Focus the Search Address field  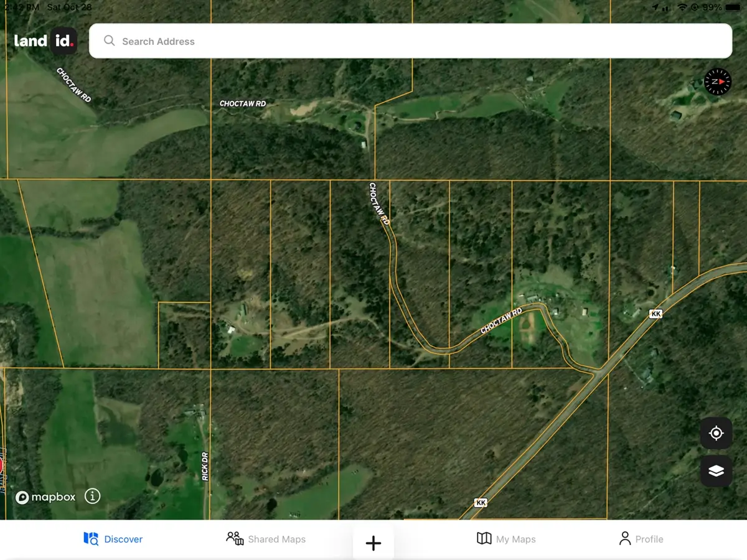coord(411,41)
